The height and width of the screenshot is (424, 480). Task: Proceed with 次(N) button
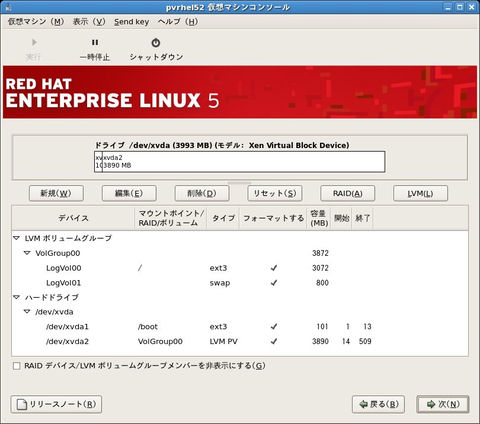[443, 404]
